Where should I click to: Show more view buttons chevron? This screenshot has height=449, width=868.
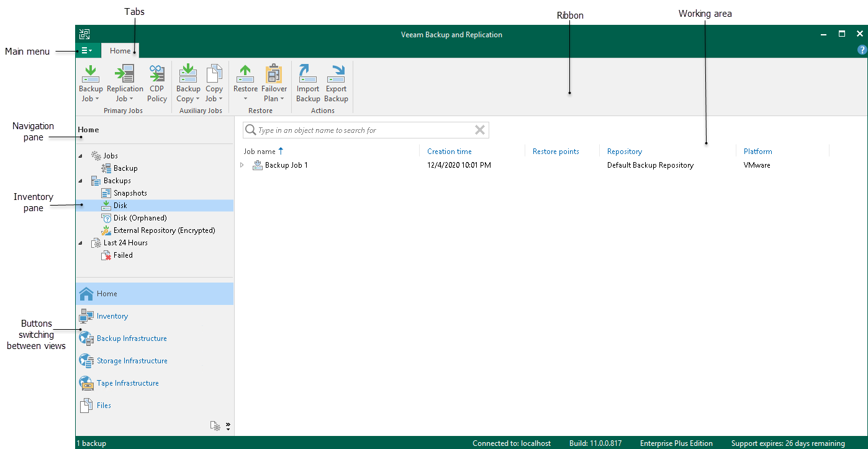coord(228,427)
